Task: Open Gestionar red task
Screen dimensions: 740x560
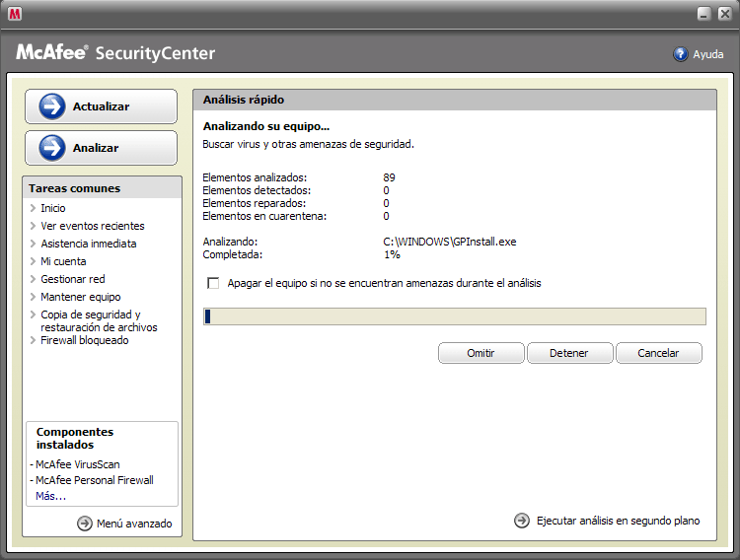Action: (x=72, y=279)
